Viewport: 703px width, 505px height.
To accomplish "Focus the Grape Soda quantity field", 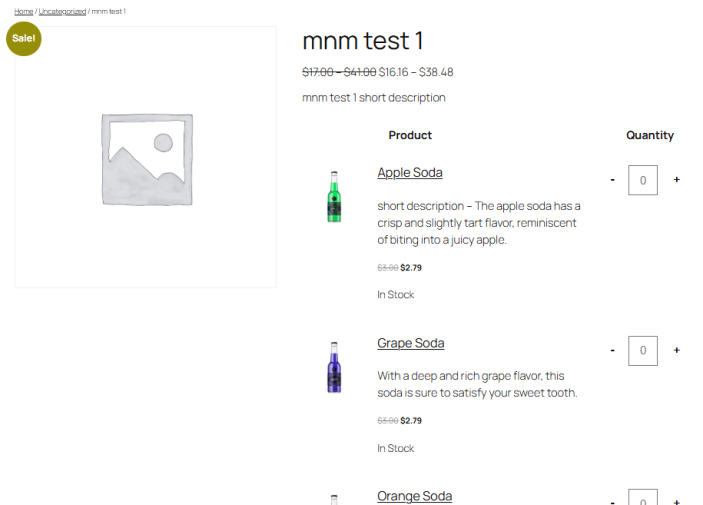I will tap(643, 351).
